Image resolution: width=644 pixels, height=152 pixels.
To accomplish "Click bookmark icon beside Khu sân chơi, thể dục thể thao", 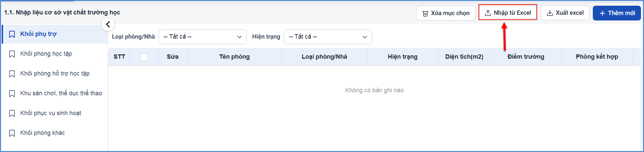I will point(12,94).
